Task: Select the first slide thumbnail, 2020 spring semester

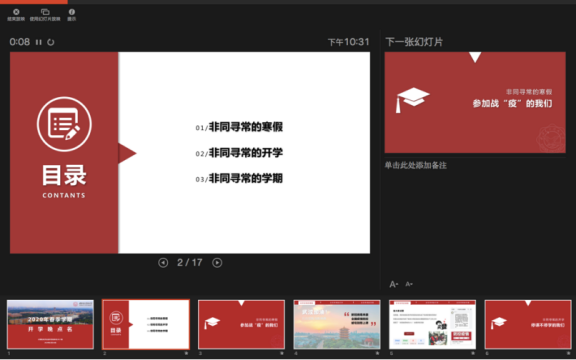Action: pos(50,324)
